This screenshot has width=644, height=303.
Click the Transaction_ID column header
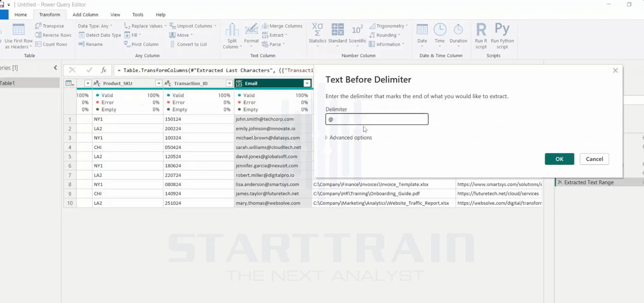pyautogui.click(x=199, y=83)
